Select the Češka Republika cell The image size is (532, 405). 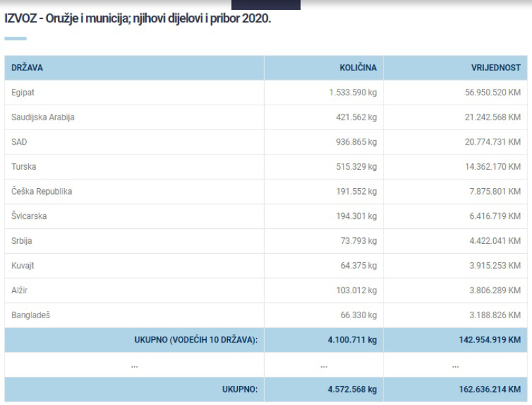point(135,191)
